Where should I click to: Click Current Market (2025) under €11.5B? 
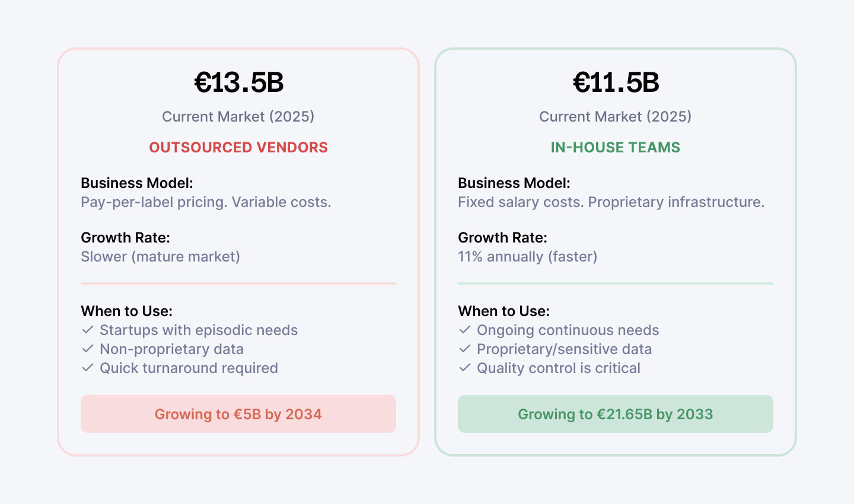(x=616, y=116)
